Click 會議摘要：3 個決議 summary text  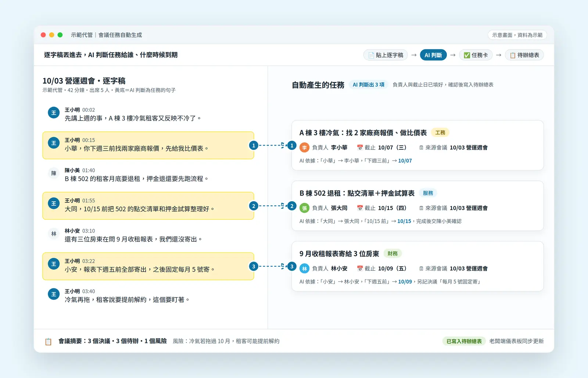(112, 341)
